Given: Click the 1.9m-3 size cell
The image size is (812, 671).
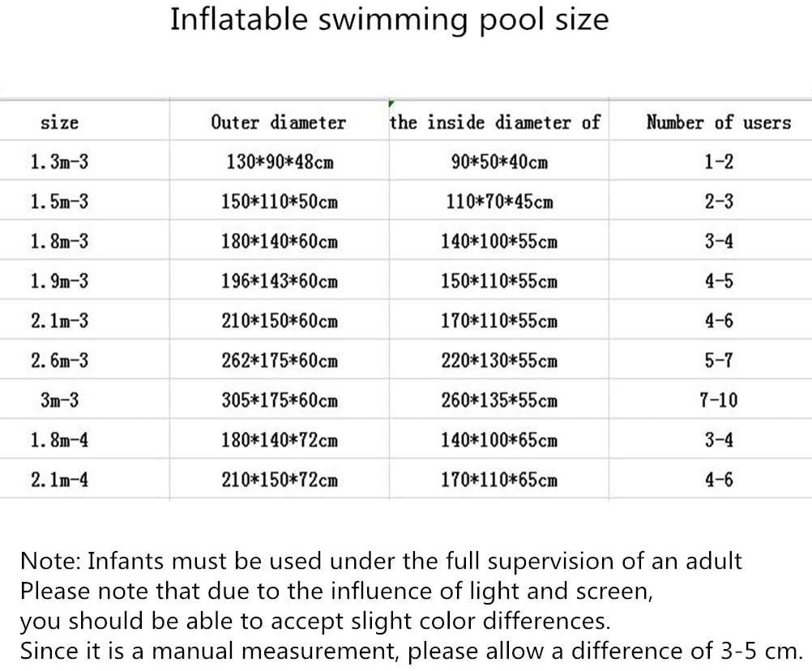Looking at the screenshot, I should pyautogui.click(x=59, y=281).
